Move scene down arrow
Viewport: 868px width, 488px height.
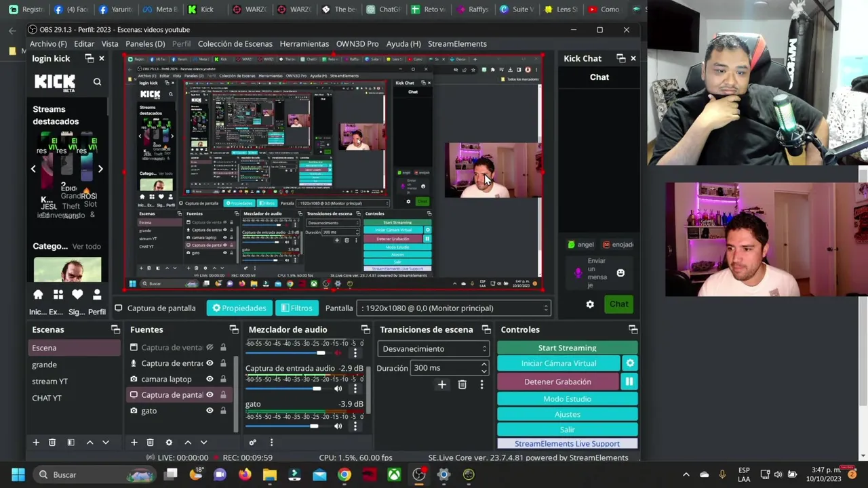click(x=106, y=443)
